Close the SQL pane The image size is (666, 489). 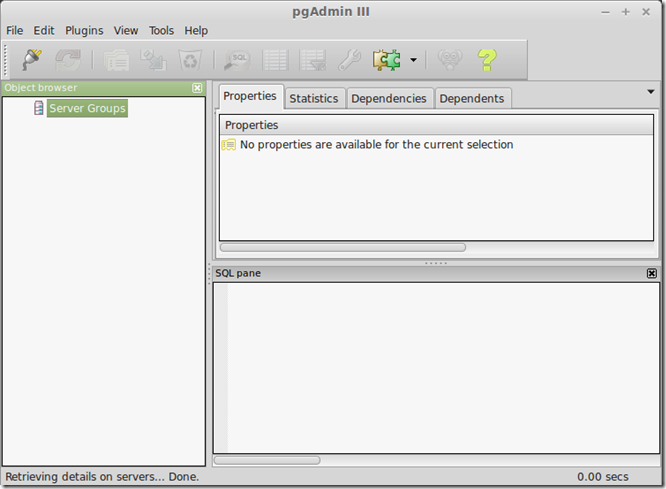652,273
